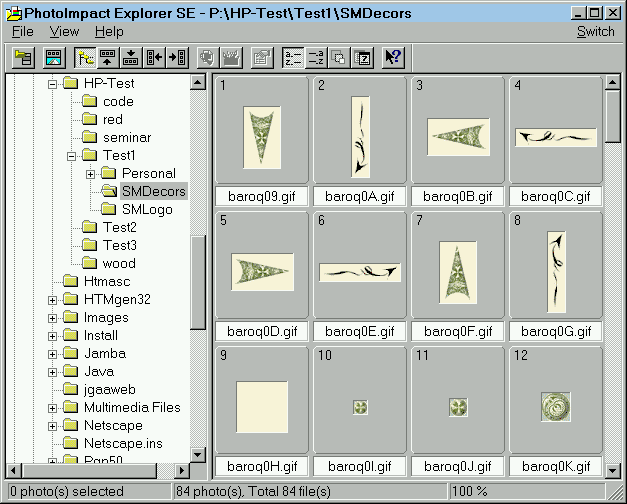Viewport: 627px width, 504px height.
Task: Expand the Images folder node
Action: coord(52,318)
